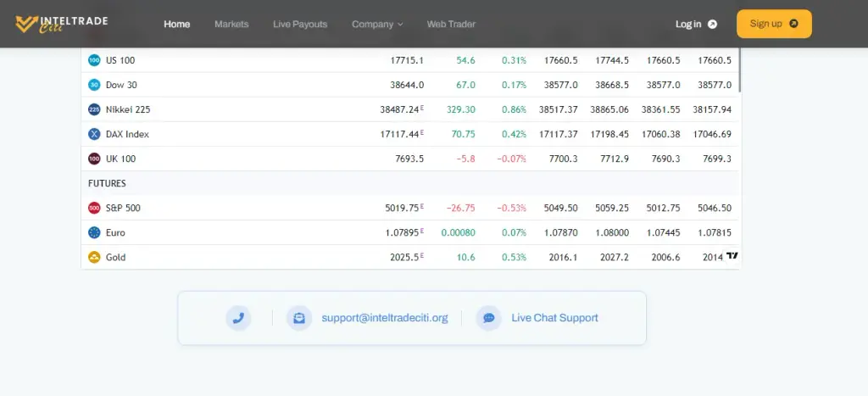Viewport: 868px width, 396px height.
Task: Click the DAX Index icon
Action: tap(94, 134)
